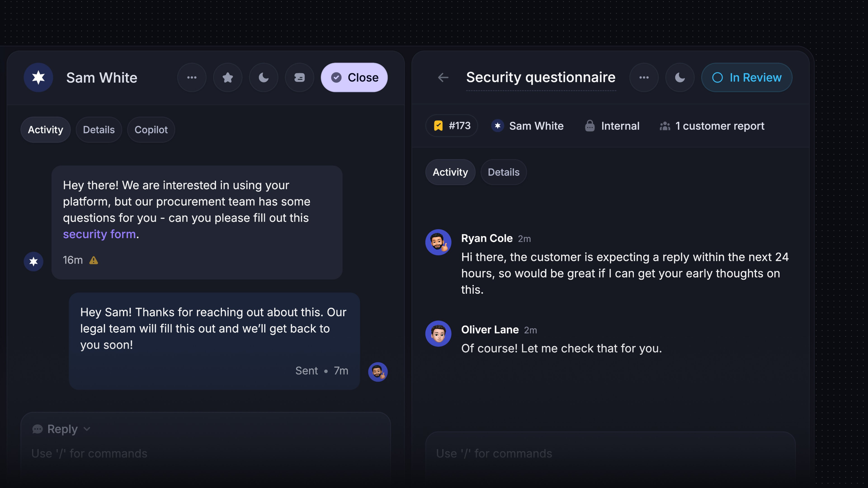Click Oliver Lane's avatar
Screen dimensions: 868x488
click(x=438, y=334)
